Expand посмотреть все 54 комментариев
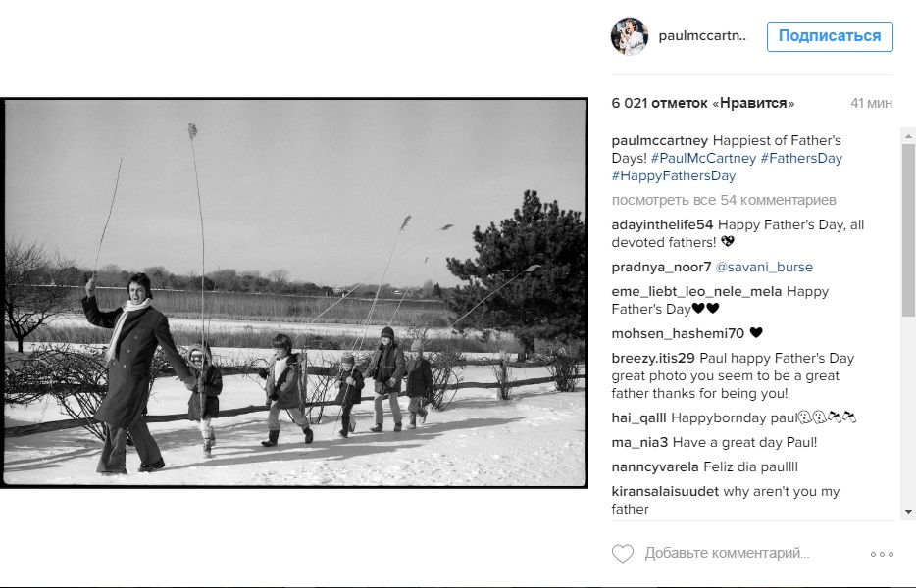The image size is (916, 588). pyautogui.click(x=723, y=200)
